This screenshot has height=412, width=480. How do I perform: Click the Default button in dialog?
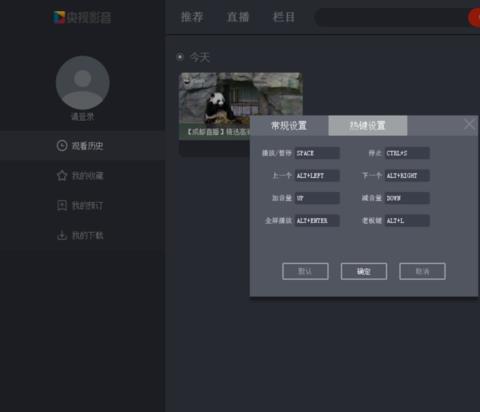tap(305, 271)
